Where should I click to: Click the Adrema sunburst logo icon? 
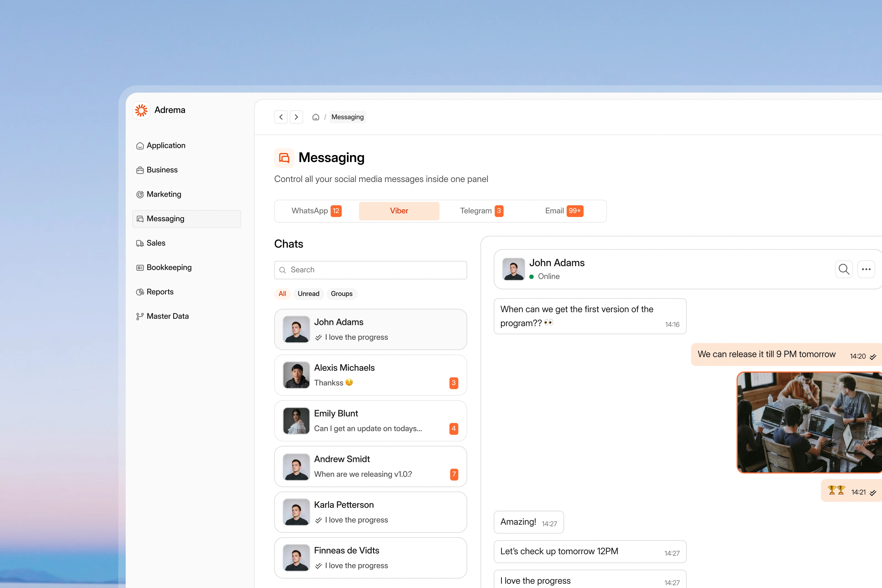point(141,110)
